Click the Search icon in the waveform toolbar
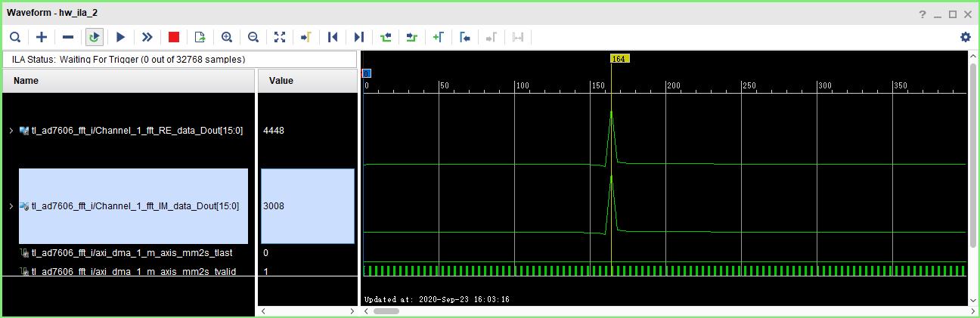Image resolution: width=980 pixels, height=318 pixels. [x=15, y=37]
